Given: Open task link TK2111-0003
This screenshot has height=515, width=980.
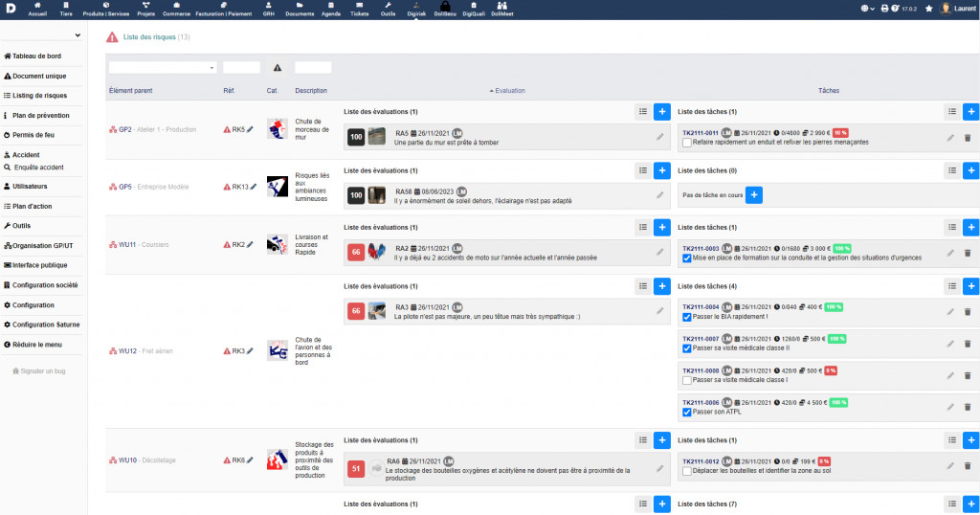Looking at the screenshot, I should pos(699,248).
